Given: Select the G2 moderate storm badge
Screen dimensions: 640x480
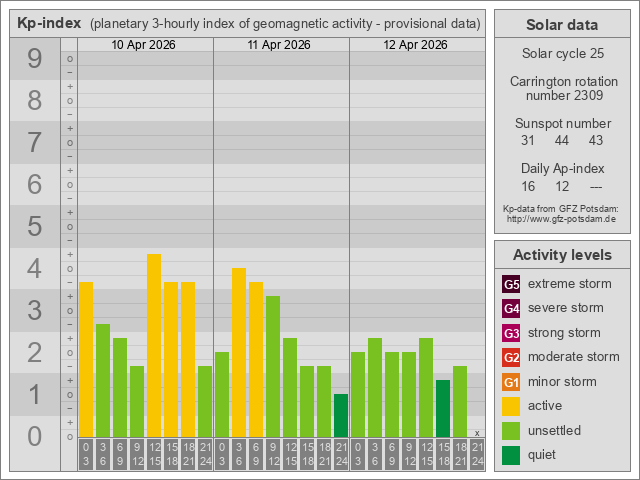Looking at the screenshot, I should tap(511, 357).
